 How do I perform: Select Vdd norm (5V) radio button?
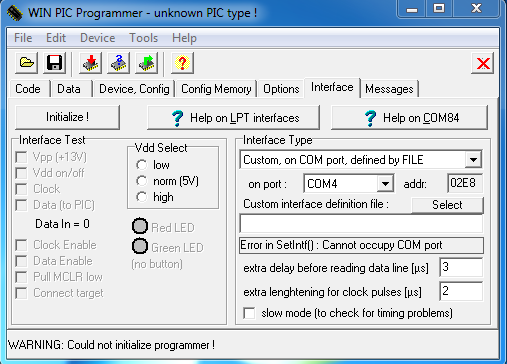coord(142,181)
